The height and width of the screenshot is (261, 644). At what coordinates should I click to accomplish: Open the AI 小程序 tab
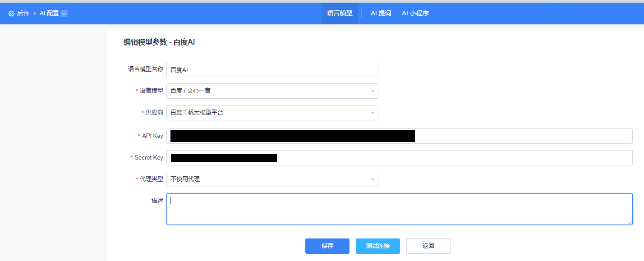(x=415, y=14)
